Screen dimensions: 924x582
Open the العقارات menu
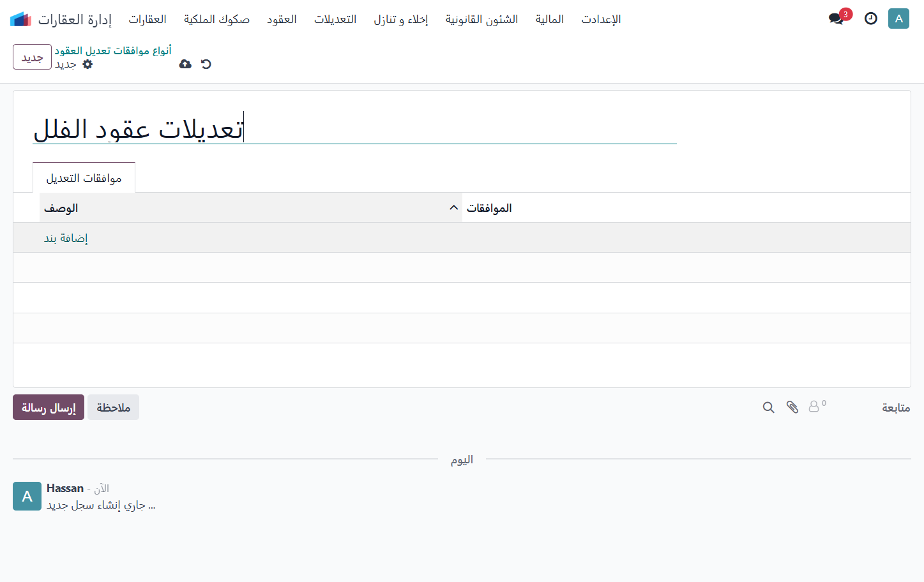coord(148,19)
